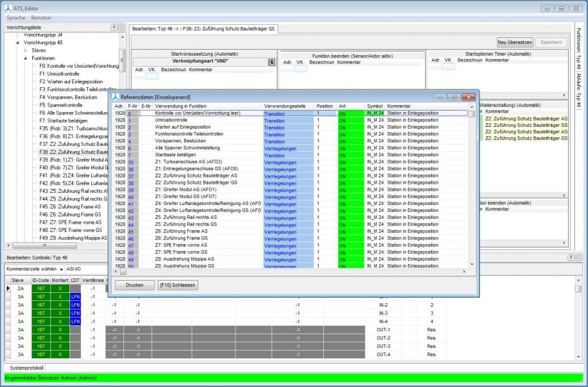Close the Vorrichtungsliste panel via its X icon
This screenshot has height=387, width=588.
[121, 27]
